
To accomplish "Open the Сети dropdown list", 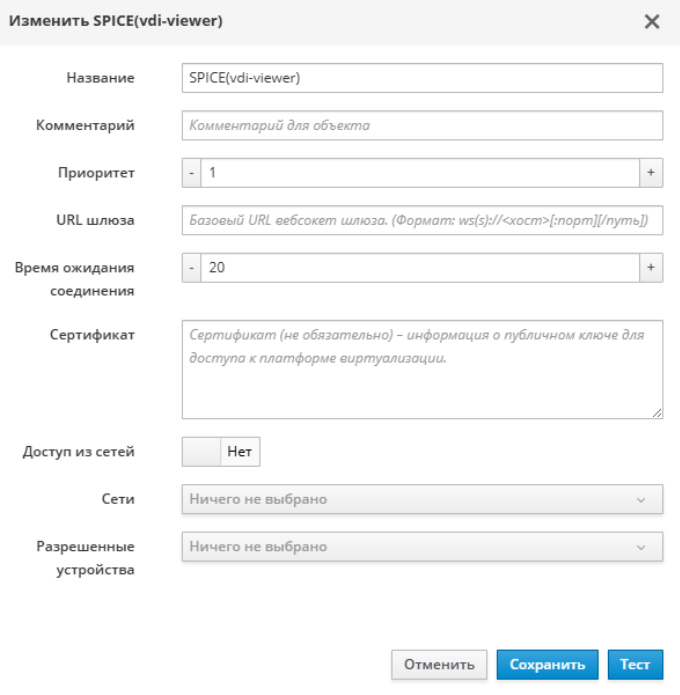I will click(x=410, y=499).
